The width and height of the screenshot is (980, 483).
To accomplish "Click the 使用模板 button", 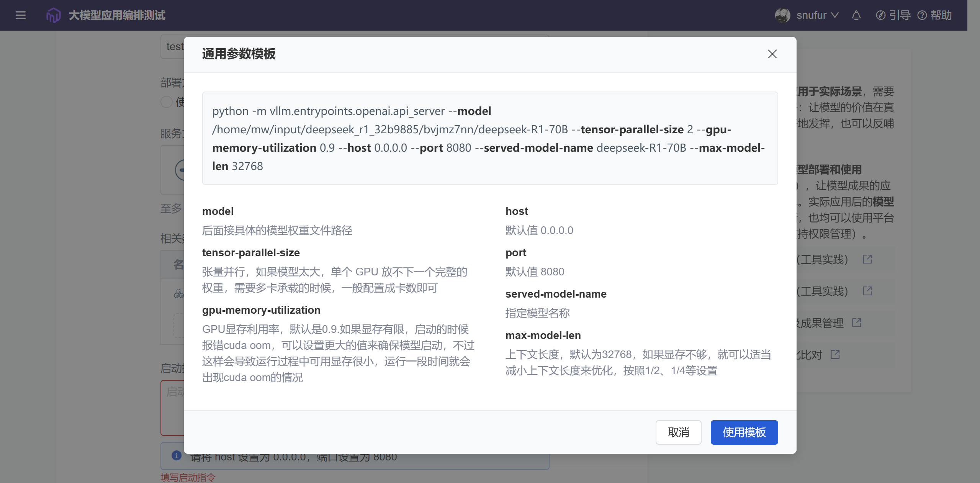I will (744, 432).
